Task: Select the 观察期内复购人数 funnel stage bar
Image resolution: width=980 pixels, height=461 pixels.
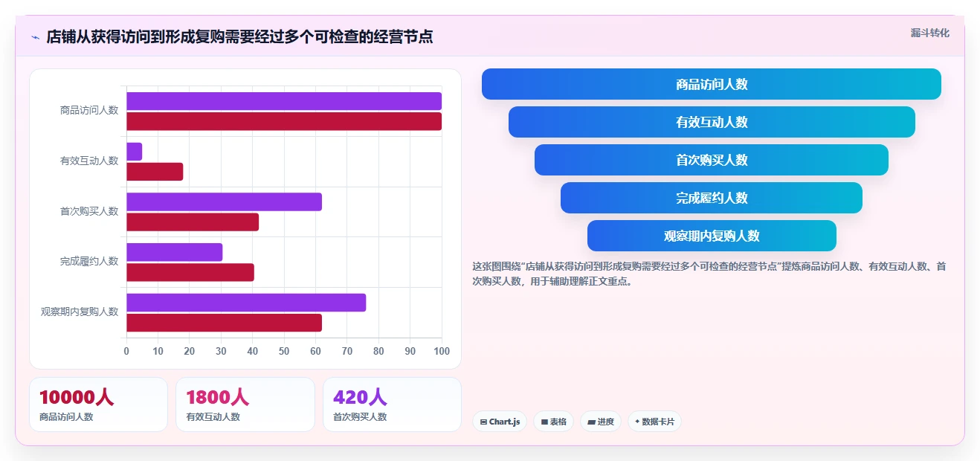Action: tap(712, 236)
